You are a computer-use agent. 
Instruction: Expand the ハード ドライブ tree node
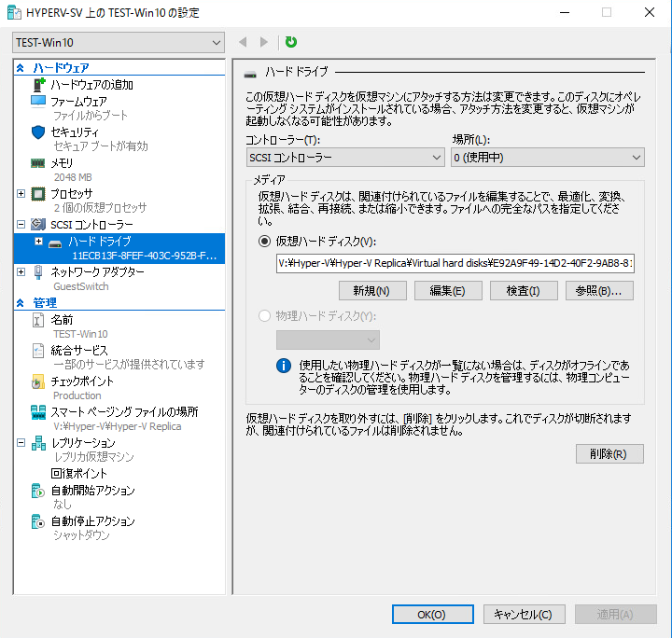click(38, 242)
